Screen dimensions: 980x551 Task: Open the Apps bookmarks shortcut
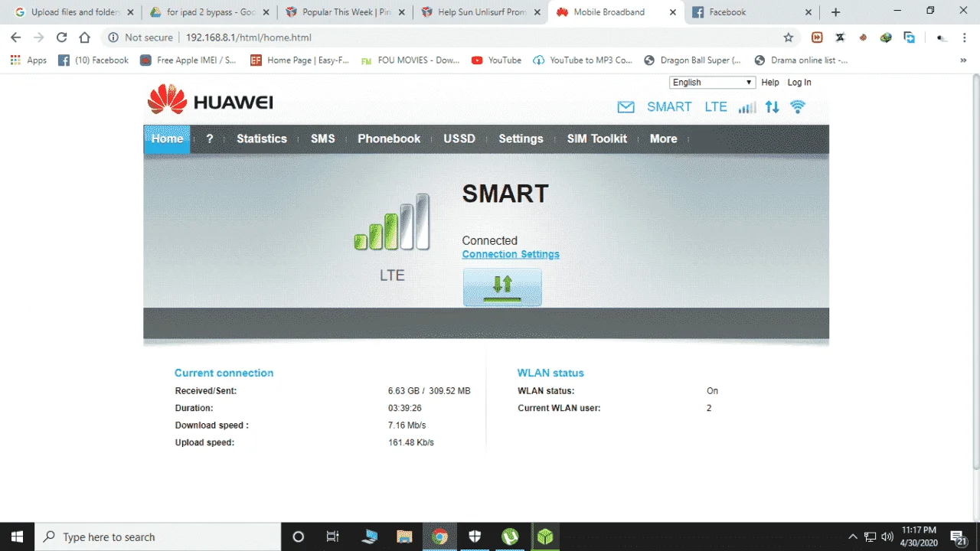(x=28, y=60)
